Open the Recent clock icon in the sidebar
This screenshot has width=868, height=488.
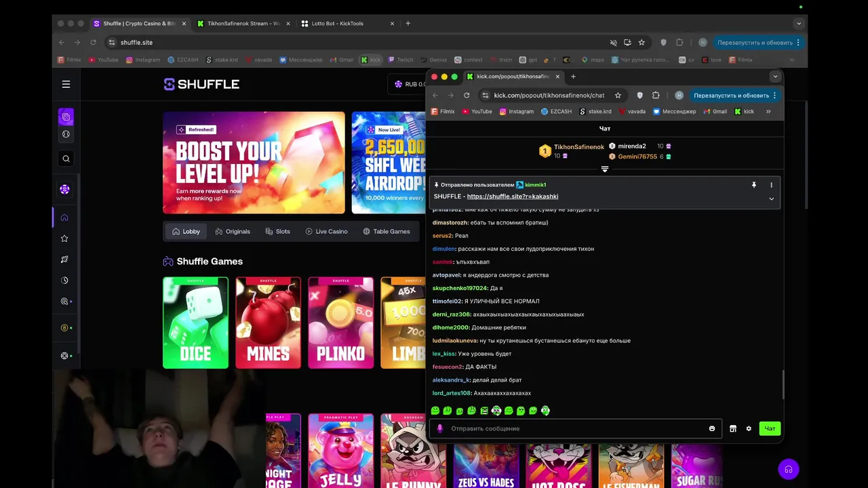point(64,280)
